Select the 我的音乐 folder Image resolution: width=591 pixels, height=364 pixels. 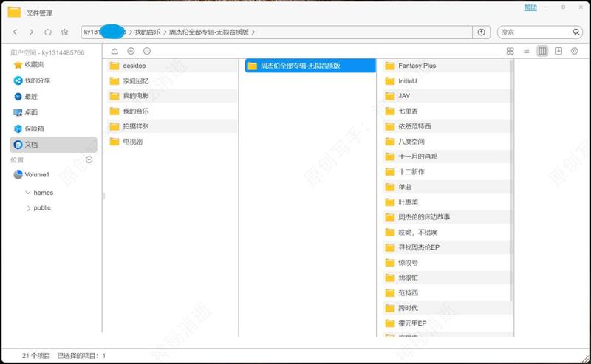coord(172,111)
